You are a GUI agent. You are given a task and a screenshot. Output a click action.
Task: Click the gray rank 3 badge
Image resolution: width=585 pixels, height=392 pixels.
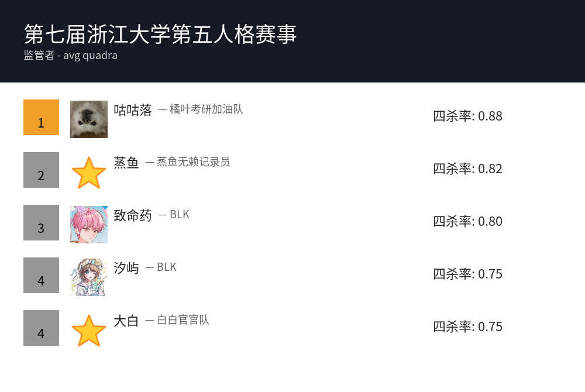[x=41, y=223]
